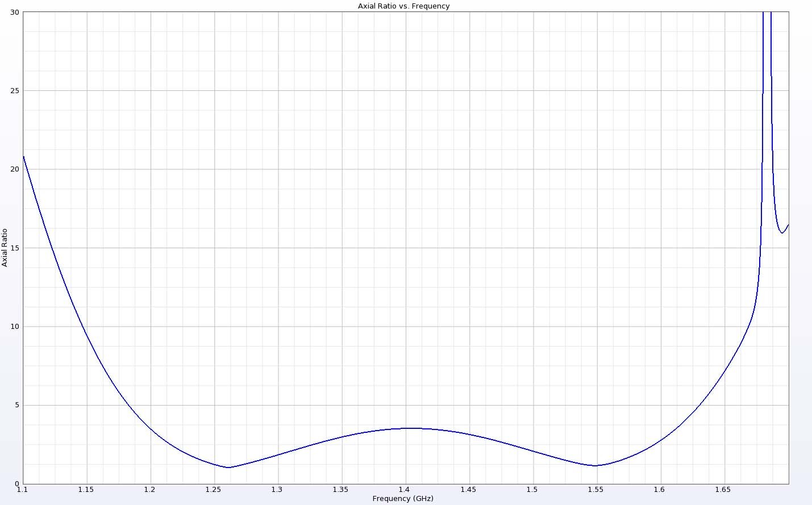The height and width of the screenshot is (505, 812).
Task: Click the x-axis tick value 1.5
Action: 532,490
